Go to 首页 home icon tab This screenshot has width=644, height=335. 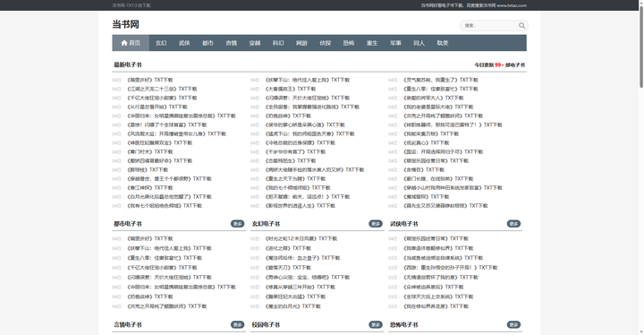pyautogui.click(x=131, y=43)
